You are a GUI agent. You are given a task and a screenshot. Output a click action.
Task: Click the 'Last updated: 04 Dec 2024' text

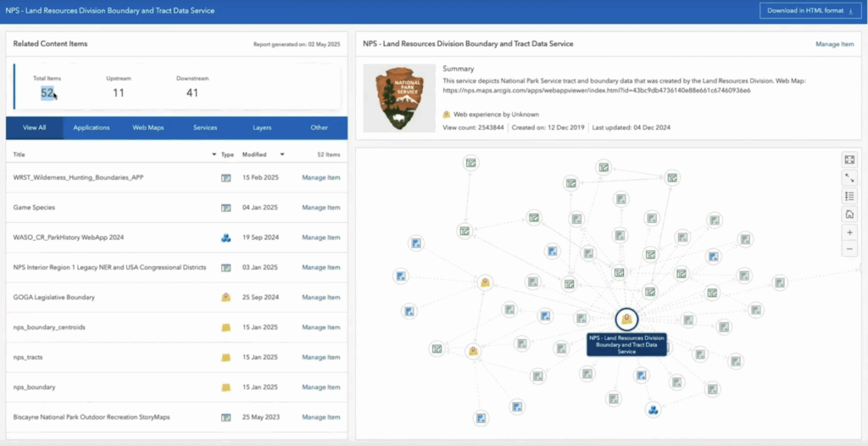click(631, 127)
